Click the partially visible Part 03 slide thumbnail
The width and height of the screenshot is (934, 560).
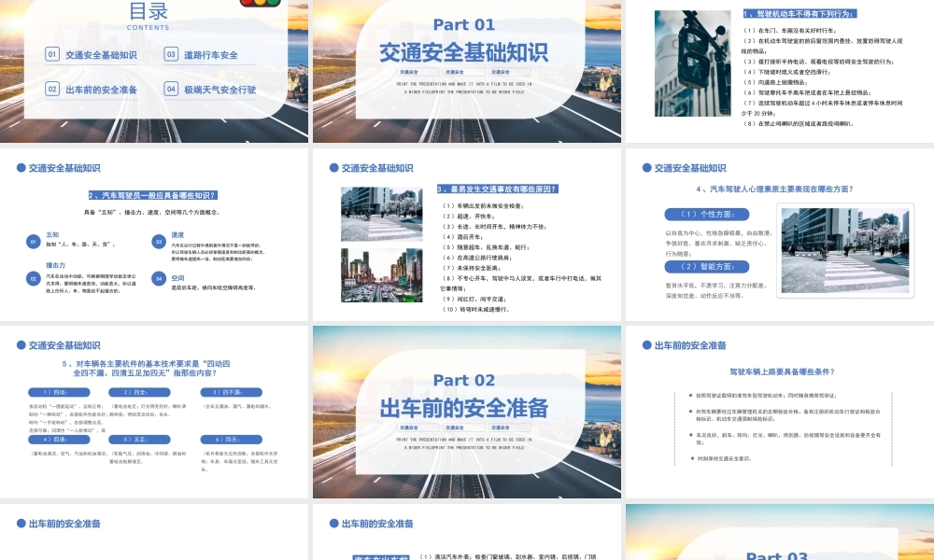coord(780,532)
